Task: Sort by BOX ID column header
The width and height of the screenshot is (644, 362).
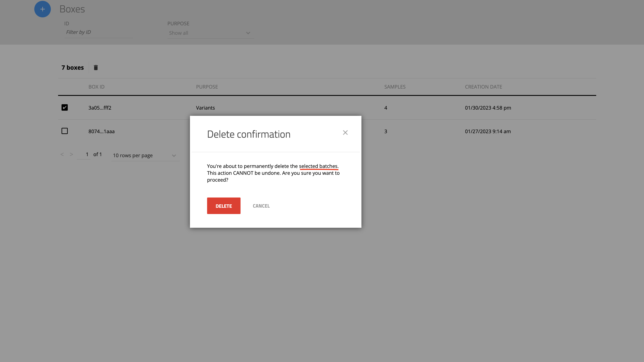Action: [96, 87]
